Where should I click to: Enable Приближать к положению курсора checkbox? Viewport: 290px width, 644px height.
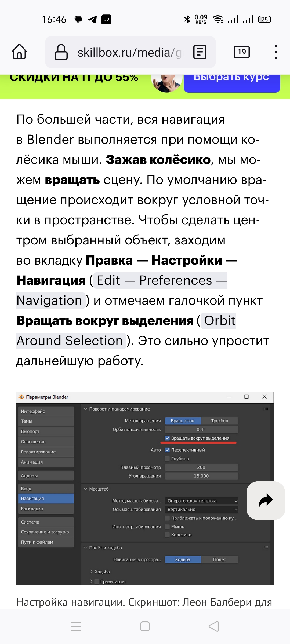[167, 518]
